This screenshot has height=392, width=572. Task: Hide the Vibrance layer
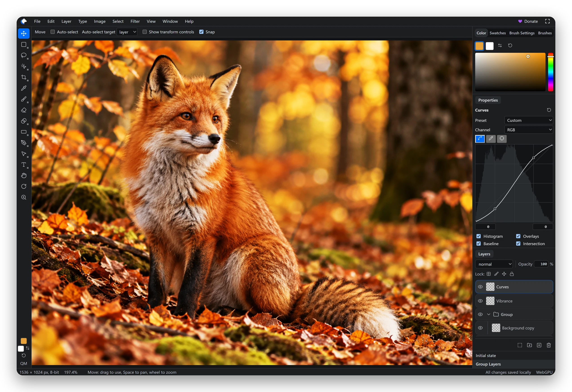[480, 301]
